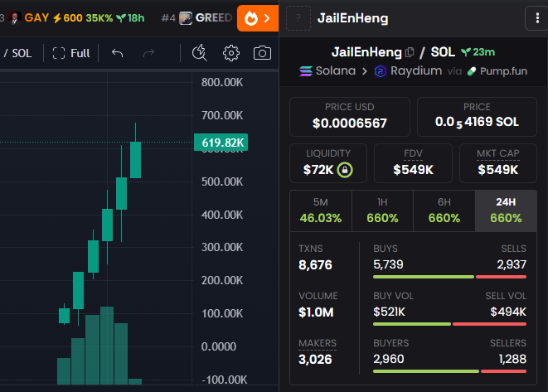Take chart snapshot with camera icon
Image resolution: width=548 pixels, height=392 pixels.
262,53
